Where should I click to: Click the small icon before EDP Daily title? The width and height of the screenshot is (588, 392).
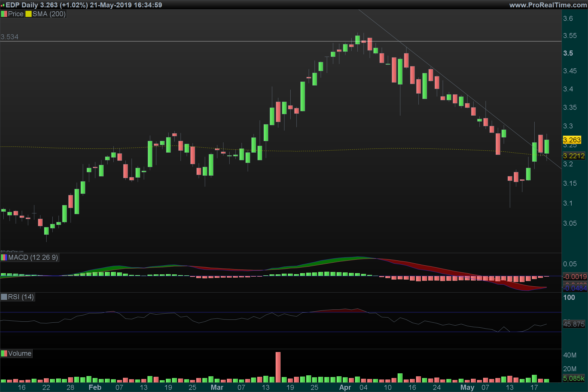click(x=2, y=5)
